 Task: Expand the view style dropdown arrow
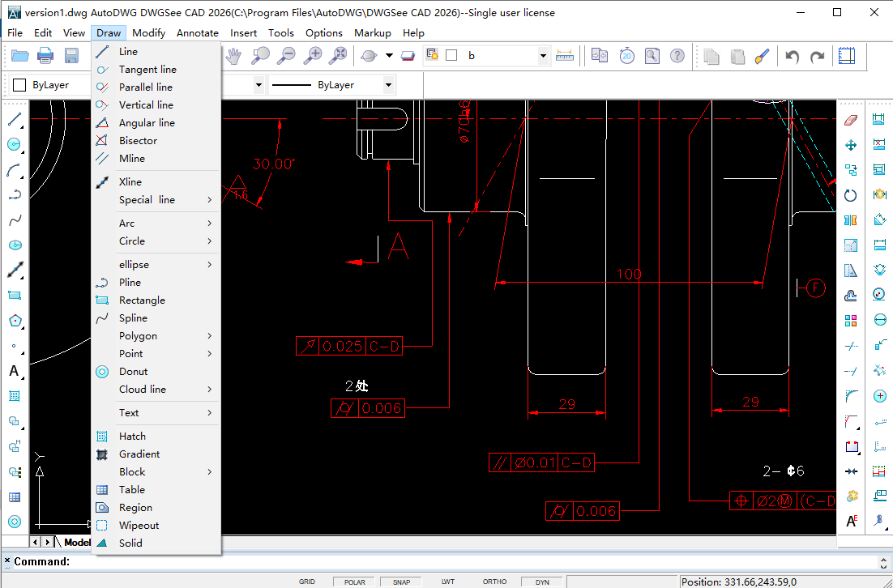coord(390,56)
